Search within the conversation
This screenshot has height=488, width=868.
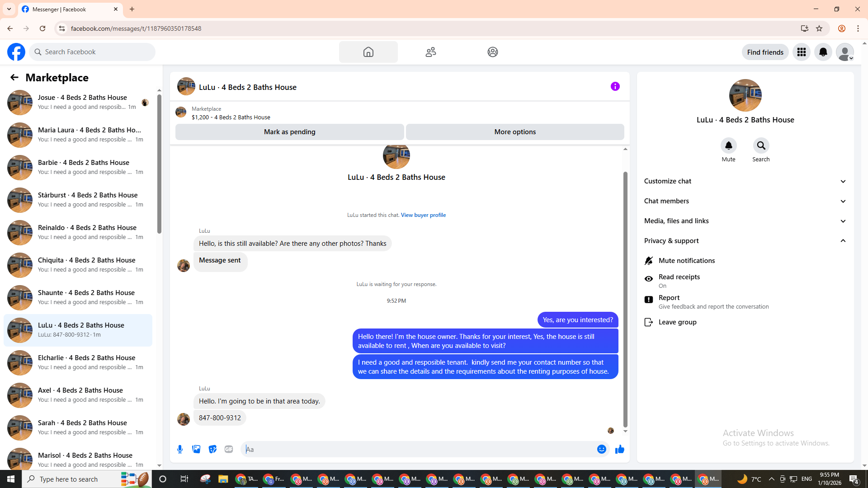coord(761,146)
